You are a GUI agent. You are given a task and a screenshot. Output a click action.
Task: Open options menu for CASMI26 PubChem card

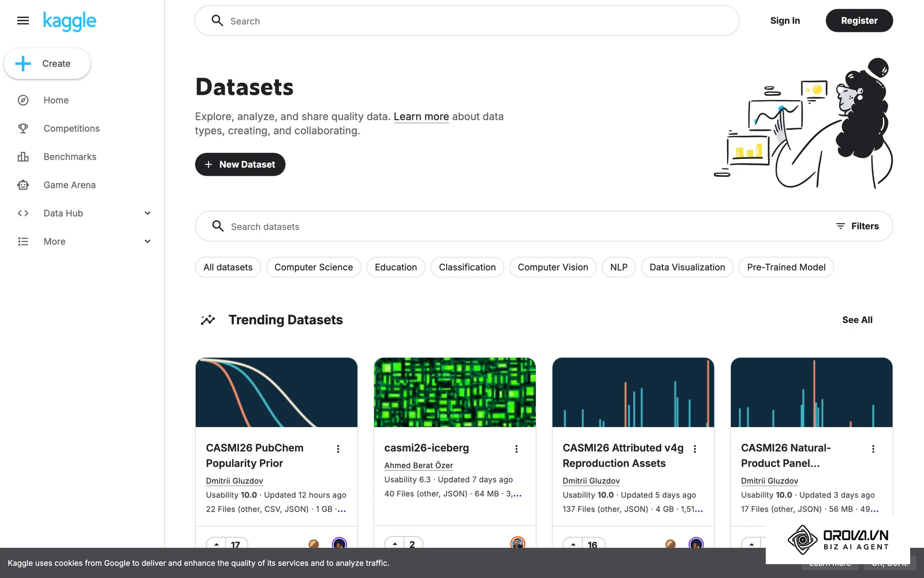pos(338,449)
